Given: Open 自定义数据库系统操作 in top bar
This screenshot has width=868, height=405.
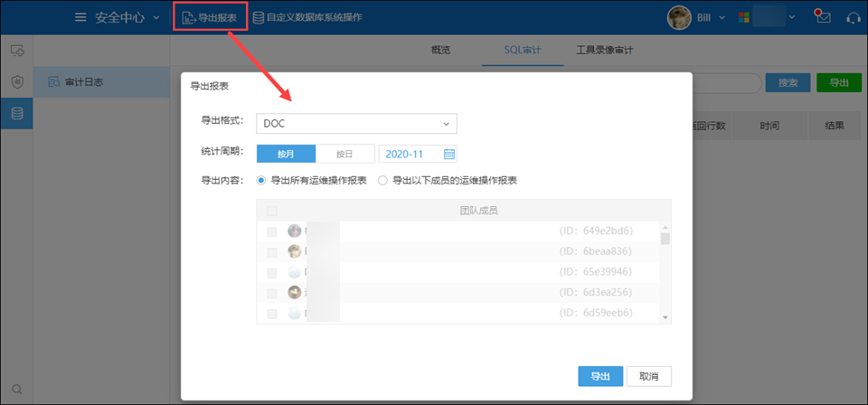Looking at the screenshot, I should tap(315, 18).
